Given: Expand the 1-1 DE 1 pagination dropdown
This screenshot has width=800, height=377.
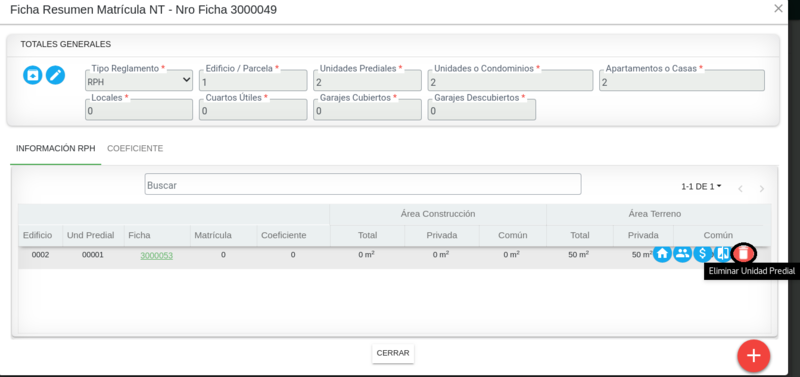Looking at the screenshot, I should pos(701,187).
